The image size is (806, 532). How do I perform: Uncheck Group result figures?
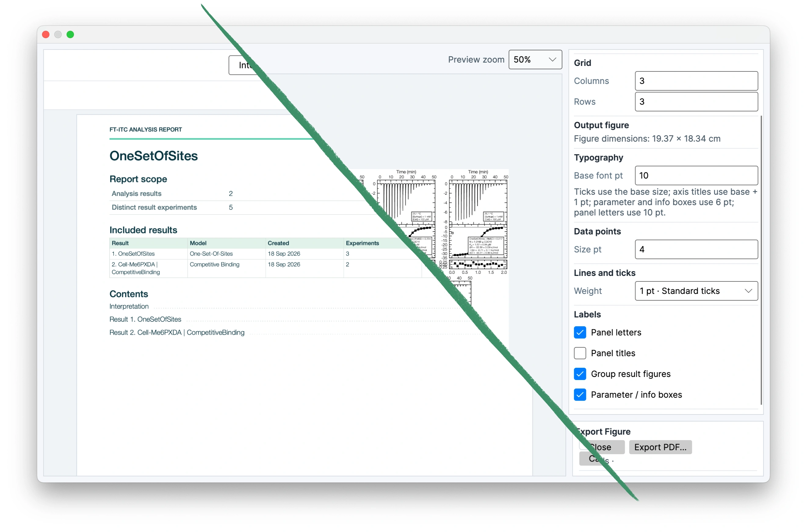580,374
